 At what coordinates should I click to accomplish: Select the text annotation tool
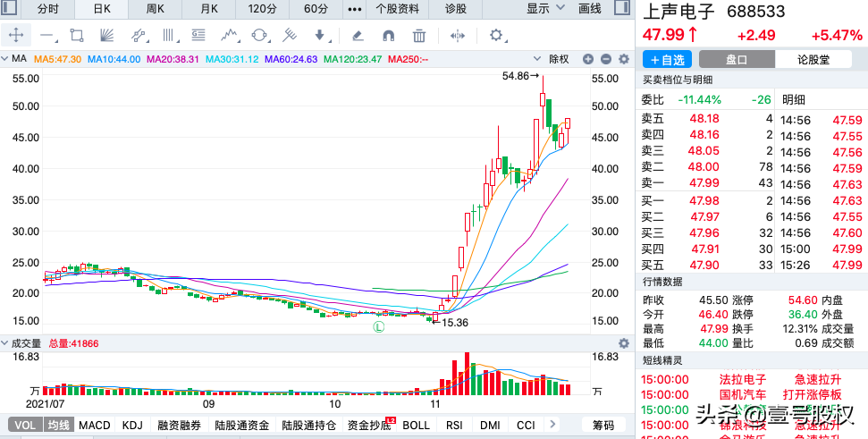coord(198,36)
